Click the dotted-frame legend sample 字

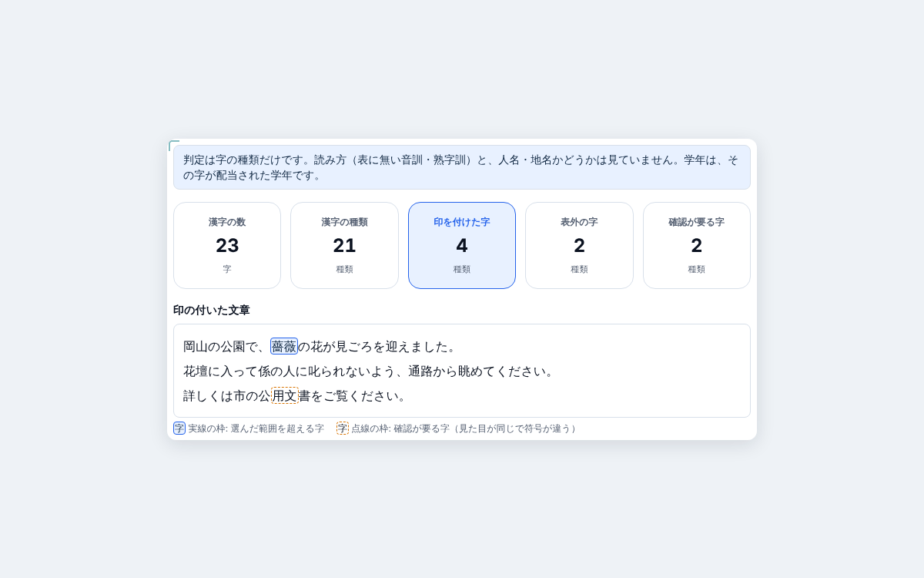pyautogui.click(x=343, y=428)
